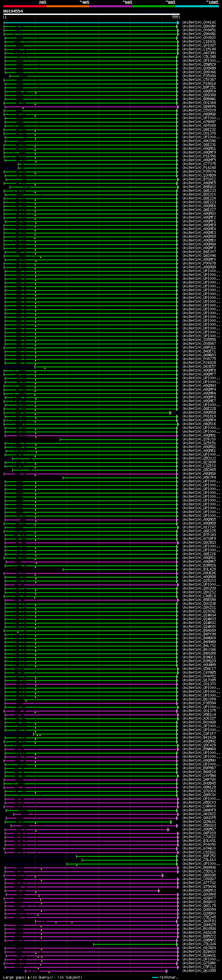This screenshot has height=980, width=222.
Task: Click UniRef100_Q6JU59 hit label
Action: click(x=199, y=971)
